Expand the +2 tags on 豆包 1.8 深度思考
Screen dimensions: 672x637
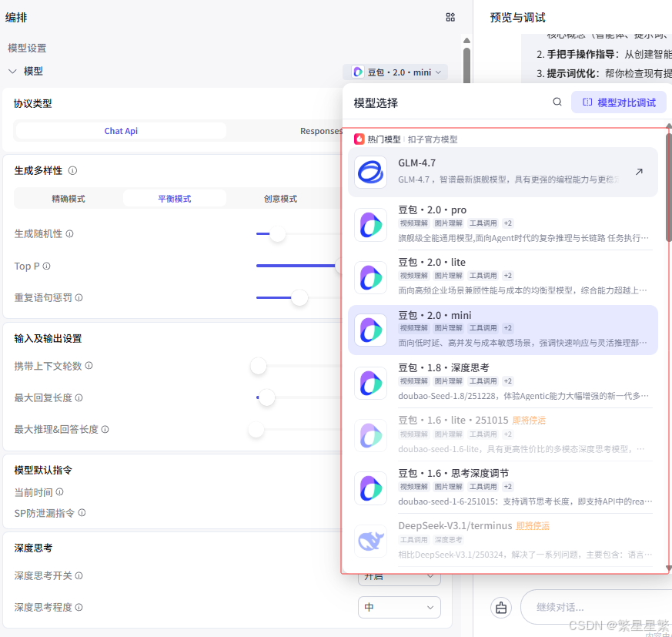508,381
